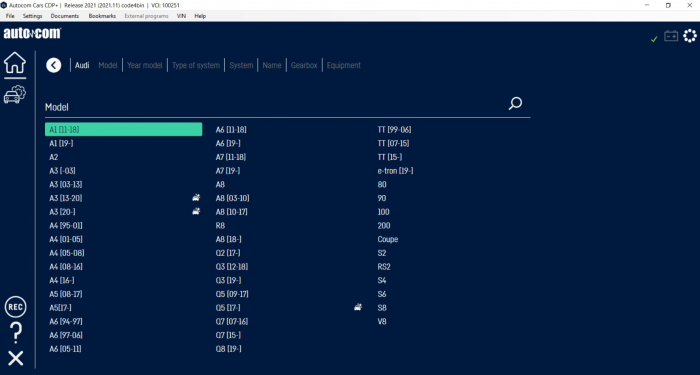
Task: Select model 200
Action: point(383,225)
